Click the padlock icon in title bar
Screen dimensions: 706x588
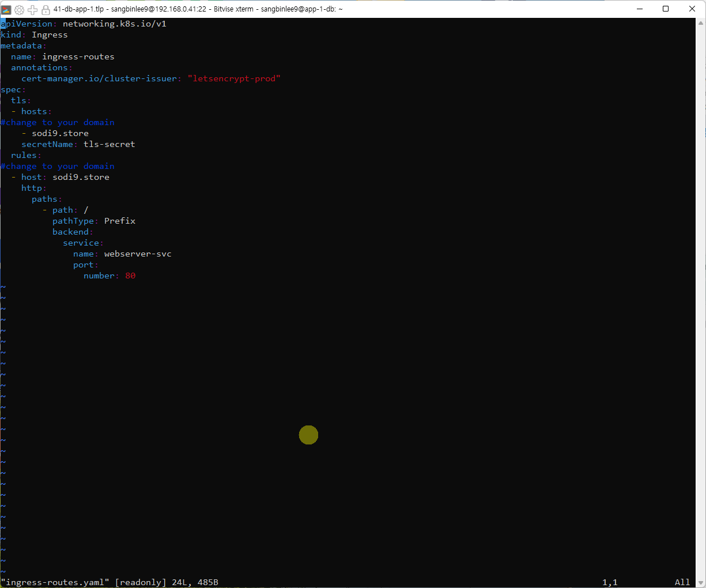click(x=46, y=9)
